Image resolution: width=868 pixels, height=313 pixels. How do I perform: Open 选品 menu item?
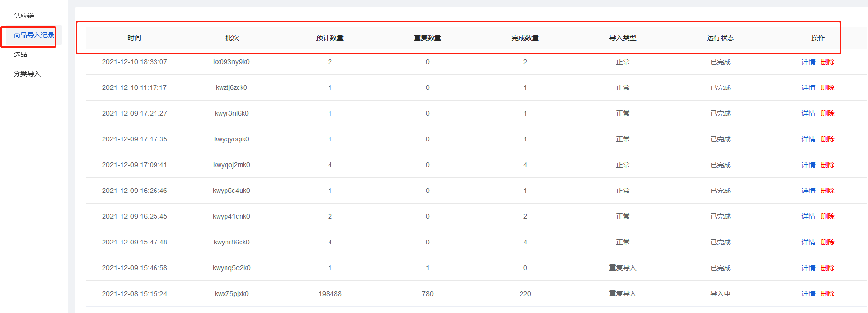pos(20,54)
